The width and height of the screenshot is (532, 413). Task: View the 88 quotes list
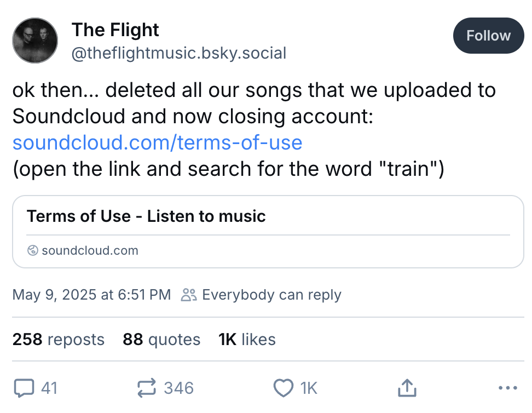[161, 340]
